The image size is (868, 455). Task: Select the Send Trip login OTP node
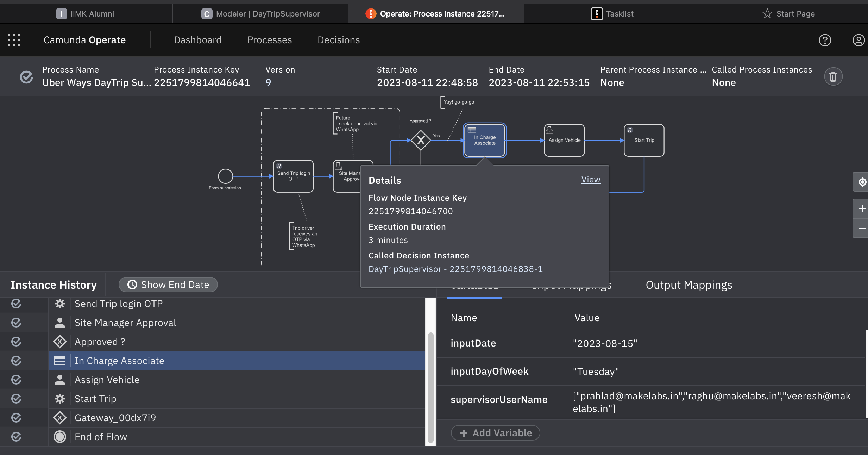pyautogui.click(x=293, y=176)
